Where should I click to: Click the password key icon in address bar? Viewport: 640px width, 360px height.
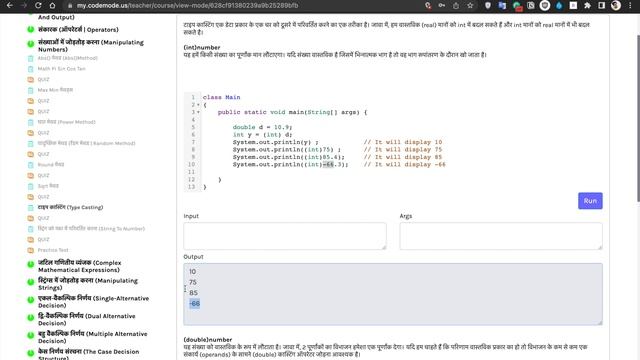[442, 5]
